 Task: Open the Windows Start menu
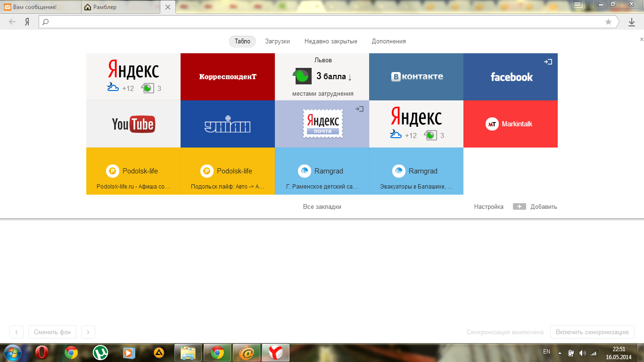[x=12, y=353]
